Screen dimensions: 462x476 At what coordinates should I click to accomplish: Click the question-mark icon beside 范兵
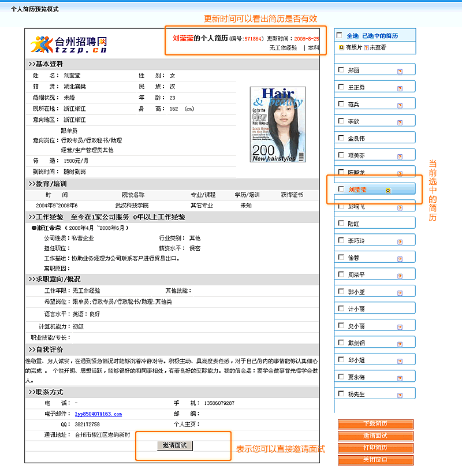coord(400,105)
